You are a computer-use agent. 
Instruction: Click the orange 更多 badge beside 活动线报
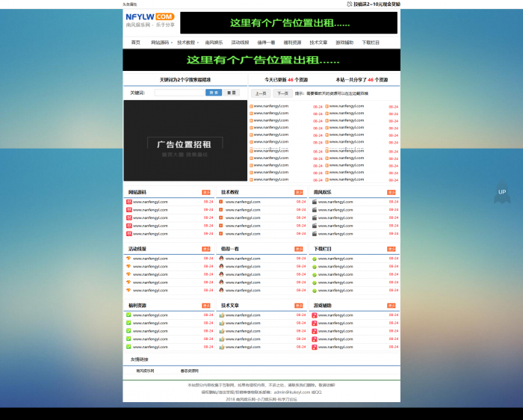[x=206, y=249]
